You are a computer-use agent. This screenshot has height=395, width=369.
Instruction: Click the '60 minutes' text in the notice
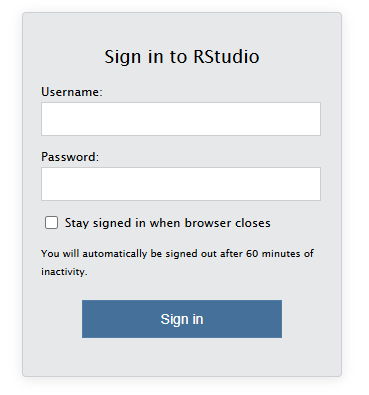coord(273,254)
